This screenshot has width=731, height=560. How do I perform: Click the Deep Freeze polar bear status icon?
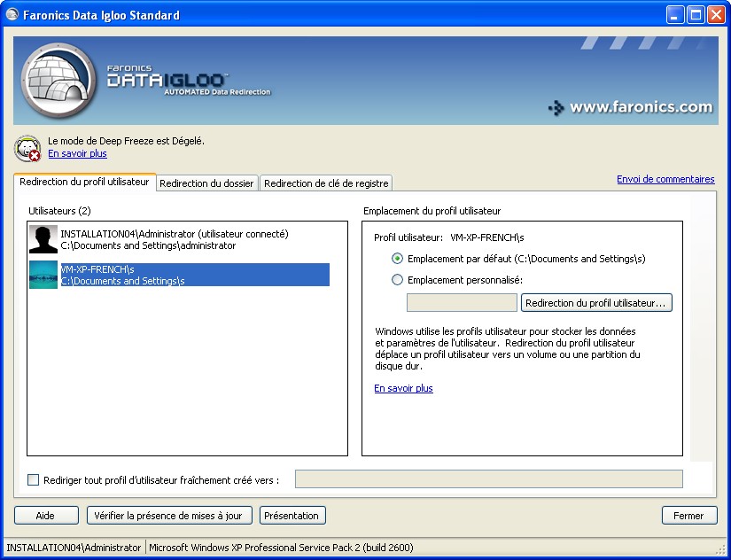coord(27,148)
